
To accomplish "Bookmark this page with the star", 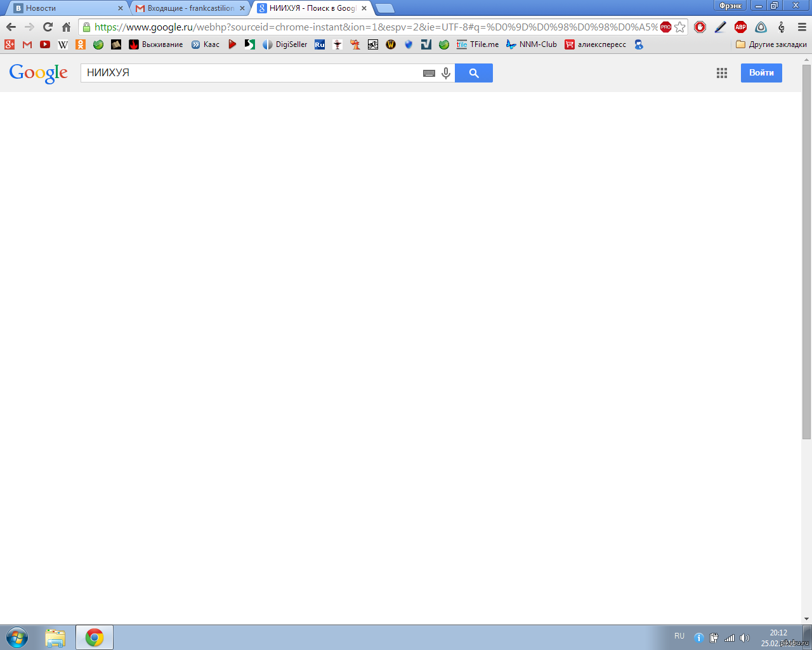I will coord(680,27).
